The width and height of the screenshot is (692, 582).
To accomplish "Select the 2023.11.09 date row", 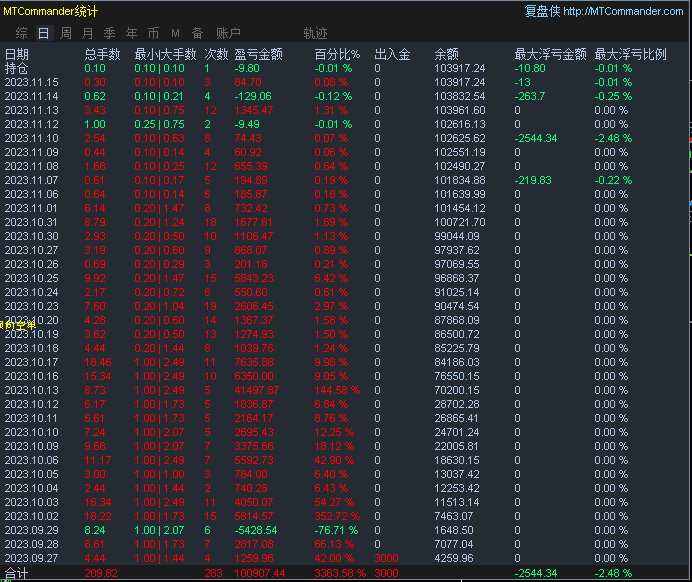I will tap(31, 152).
